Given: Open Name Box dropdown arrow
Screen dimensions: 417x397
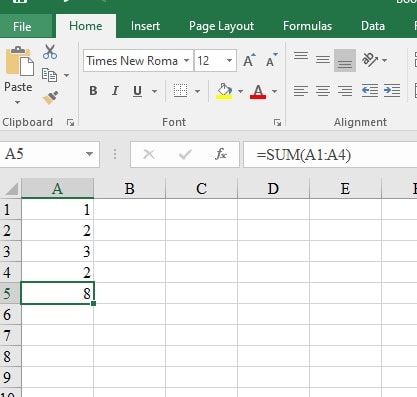Looking at the screenshot, I should pyautogui.click(x=89, y=154).
